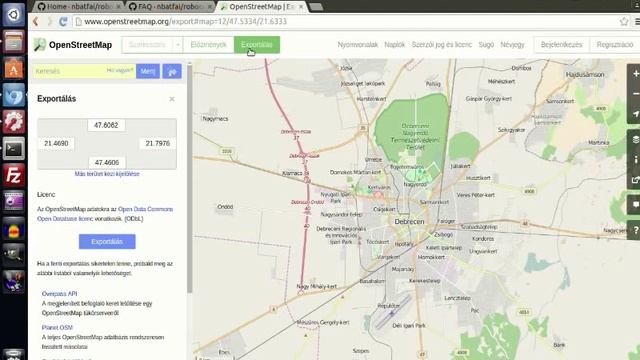Close the OpenStreetMap browser tab

[301, 7]
